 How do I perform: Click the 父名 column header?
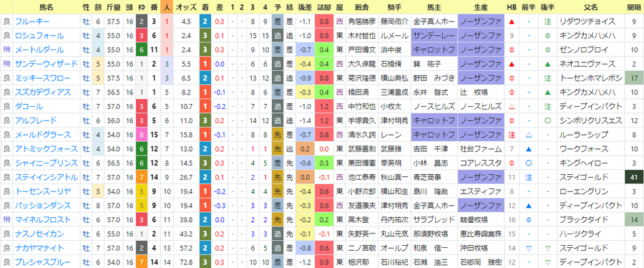coord(590,7)
